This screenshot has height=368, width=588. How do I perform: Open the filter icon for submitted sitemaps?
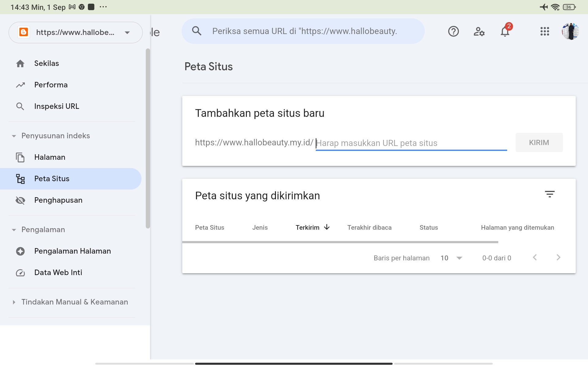[x=550, y=194]
